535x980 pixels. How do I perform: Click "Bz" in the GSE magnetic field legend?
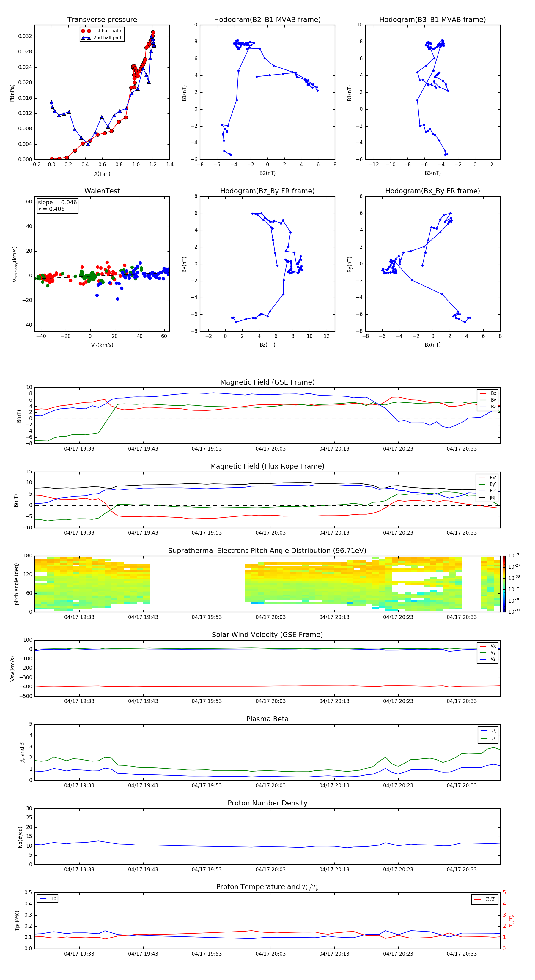tap(493, 407)
